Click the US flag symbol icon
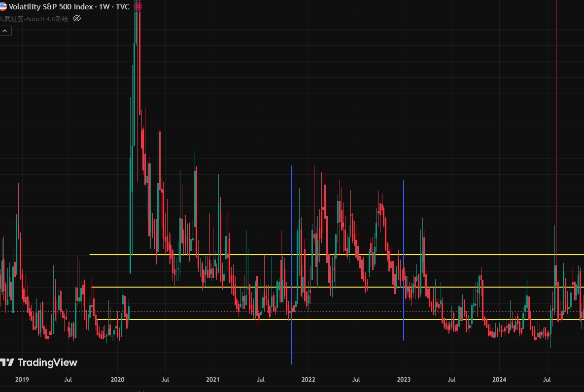 [x=2, y=6]
